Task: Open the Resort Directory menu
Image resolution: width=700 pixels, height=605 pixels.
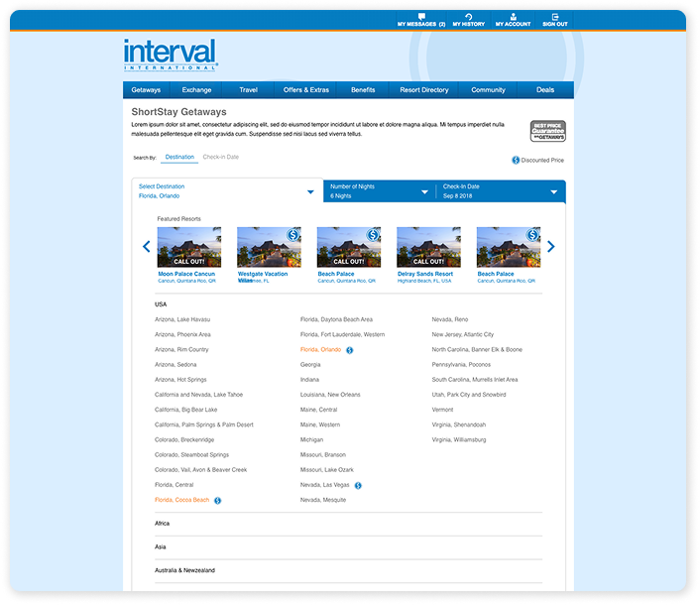Action: tap(423, 90)
